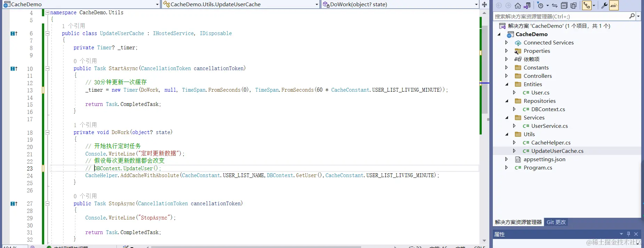Click the 0 个引用 CodeLens above StopAsync
The width and height of the screenshot is (644, 248).
click(x=85, y=196)
